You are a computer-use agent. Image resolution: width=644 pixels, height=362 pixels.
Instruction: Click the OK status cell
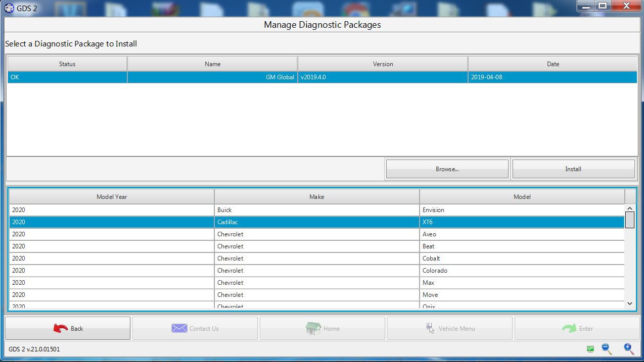tap(67, 77)
